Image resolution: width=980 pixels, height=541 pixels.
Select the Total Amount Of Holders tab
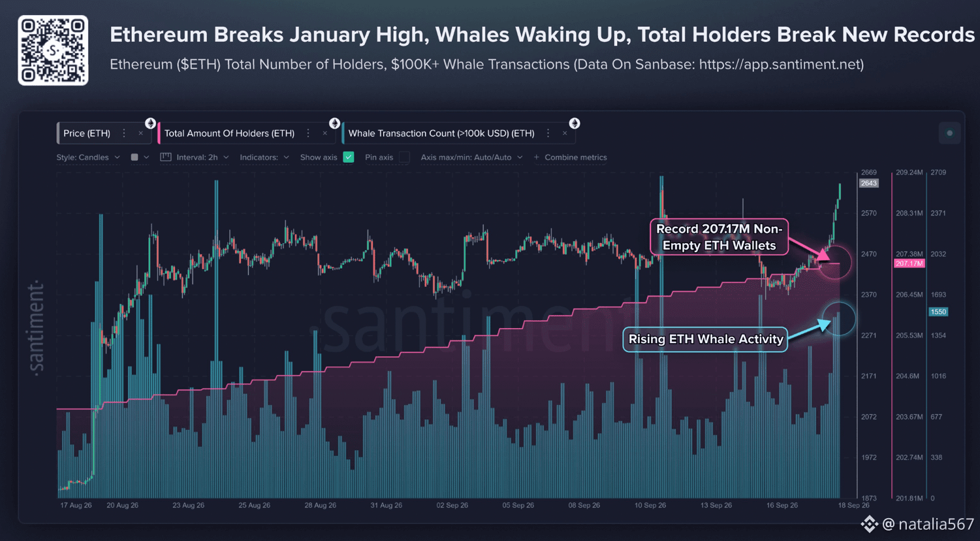pyautogui.click(x=229, y=133)
